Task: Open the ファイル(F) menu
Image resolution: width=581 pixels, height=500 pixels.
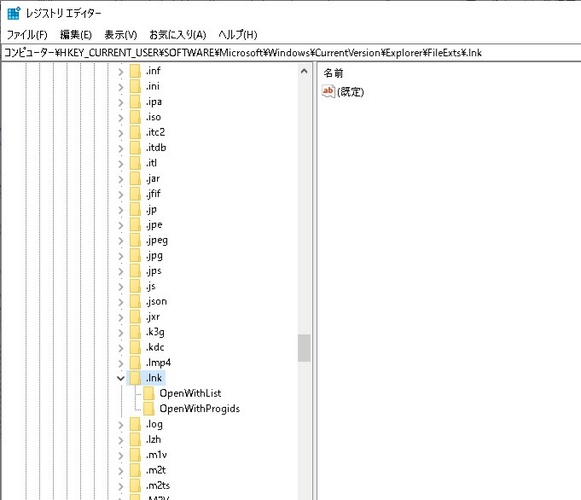Action: tap(27, 35)
